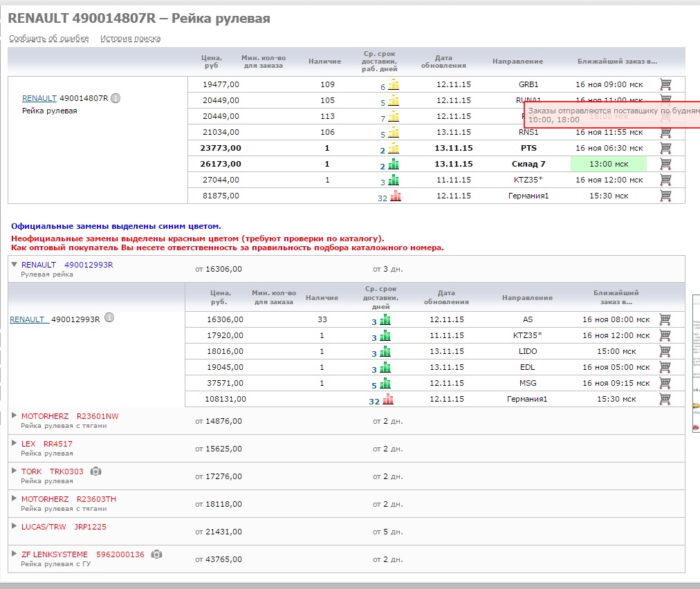This screenshot has width=700, height=589.
Task: Click the cart icon in the MSG row
Action: (665, 383)
